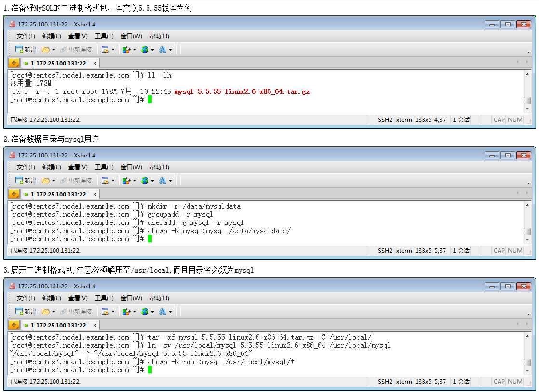
Task: Click SSH2 status entry in step 2 window
Action: tap(385, 251)
